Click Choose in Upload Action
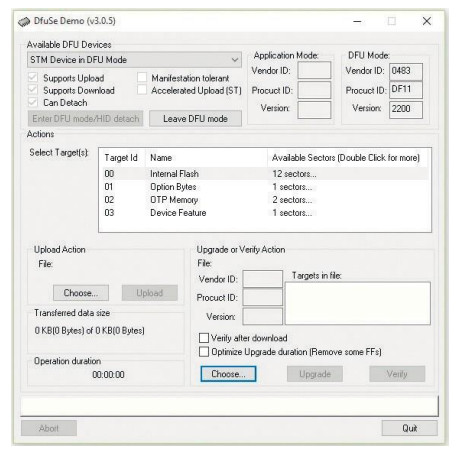This screenshot has height=449, width=458. (81, 293)
